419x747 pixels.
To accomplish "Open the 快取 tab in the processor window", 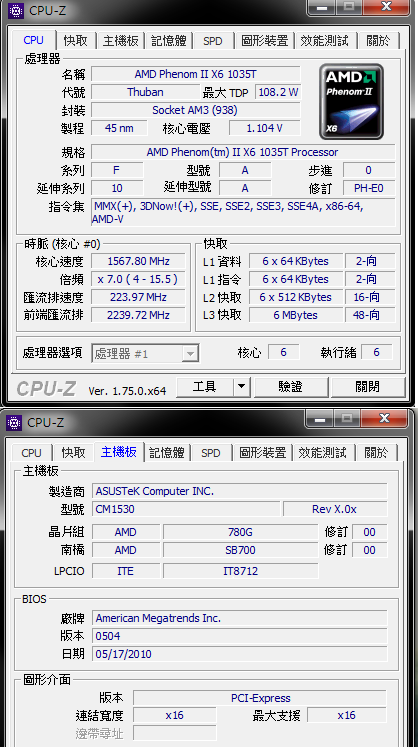I will [x=76, y=41].
